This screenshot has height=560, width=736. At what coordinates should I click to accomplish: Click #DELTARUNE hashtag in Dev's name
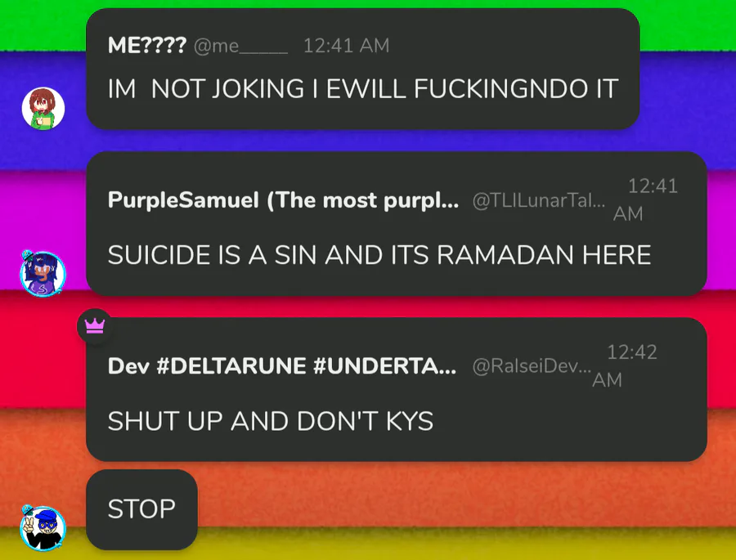click(231, 366)
